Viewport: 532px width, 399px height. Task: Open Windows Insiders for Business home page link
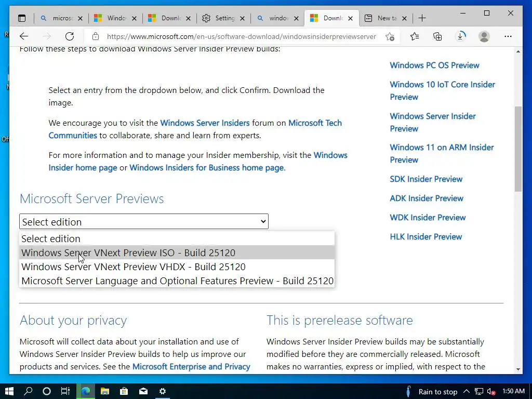[207, 168]
